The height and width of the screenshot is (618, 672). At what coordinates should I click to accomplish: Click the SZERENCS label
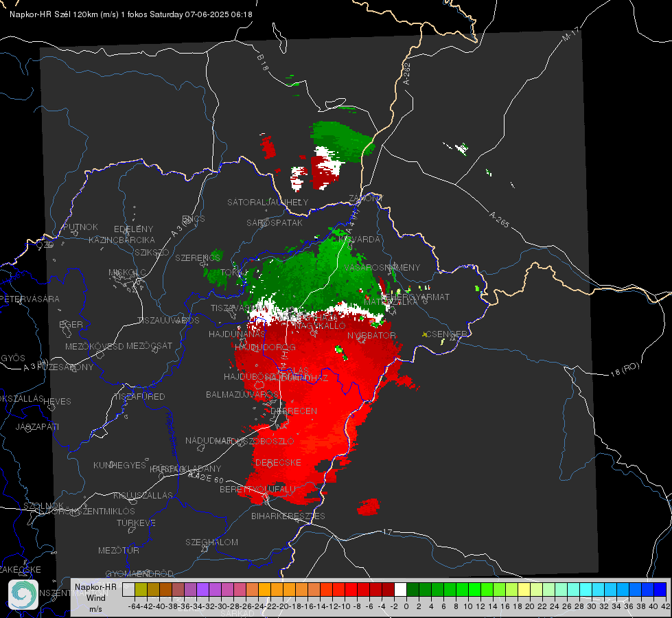(198, 257)
